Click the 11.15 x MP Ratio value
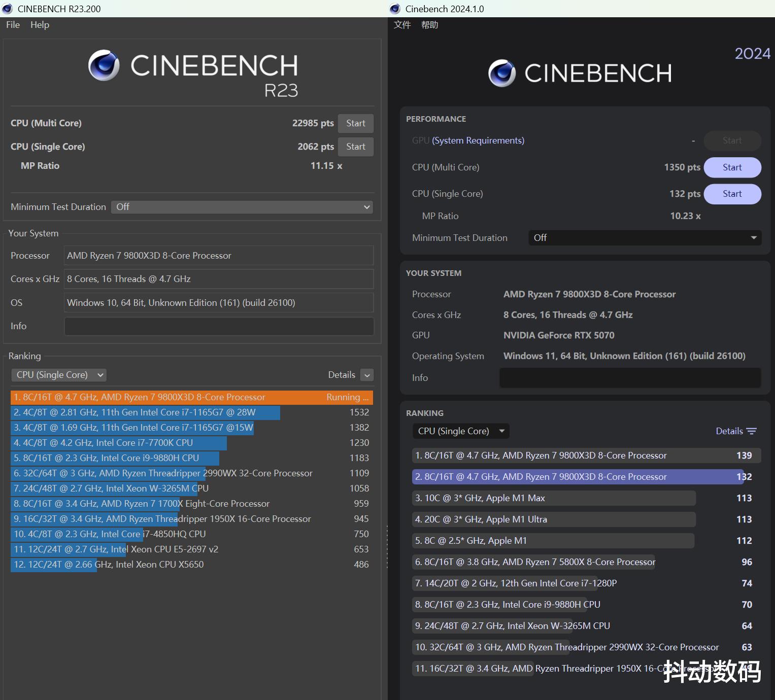The width and height of the screenshot is (775, 700). (326, 166)
